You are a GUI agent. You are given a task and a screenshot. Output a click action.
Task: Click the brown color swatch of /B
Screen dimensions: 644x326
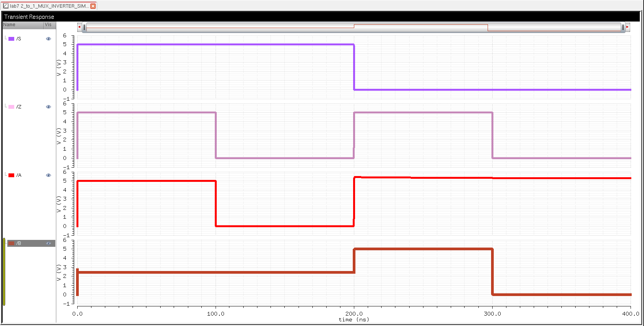coord(12,243)
